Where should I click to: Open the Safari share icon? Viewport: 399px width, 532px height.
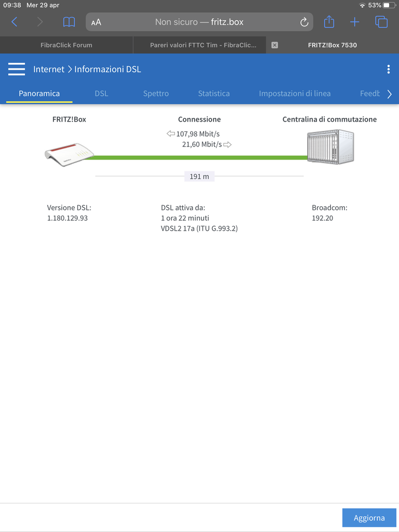click(329, 22)
